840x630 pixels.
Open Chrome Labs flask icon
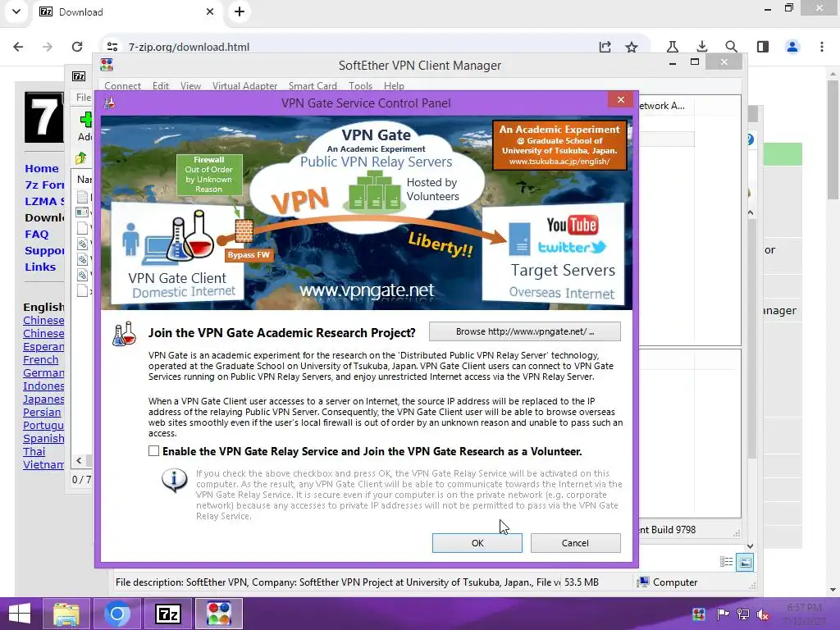coord(673,47)
